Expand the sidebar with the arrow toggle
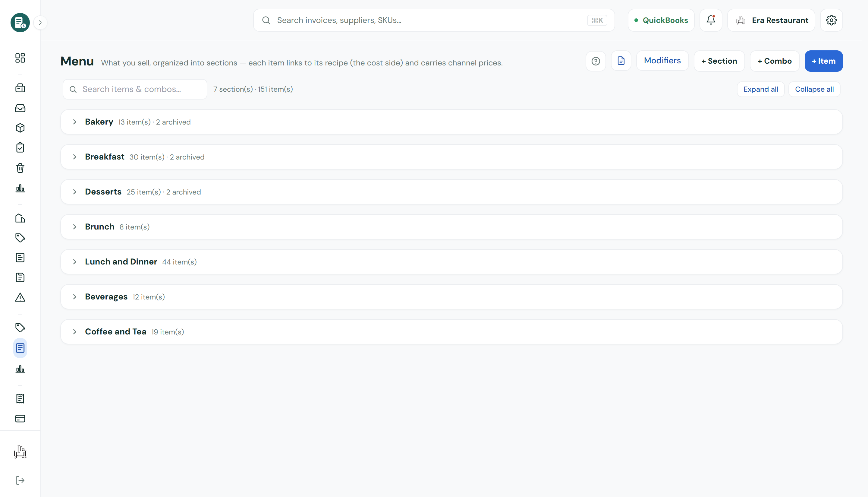The width and height of the screenshot is (868, 497). (x=40, y=23)
